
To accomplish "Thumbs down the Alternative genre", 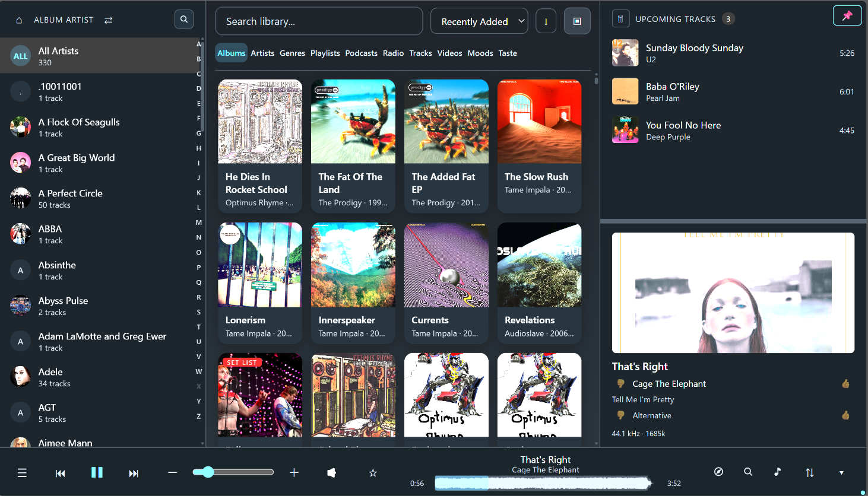I will (620, 415).
